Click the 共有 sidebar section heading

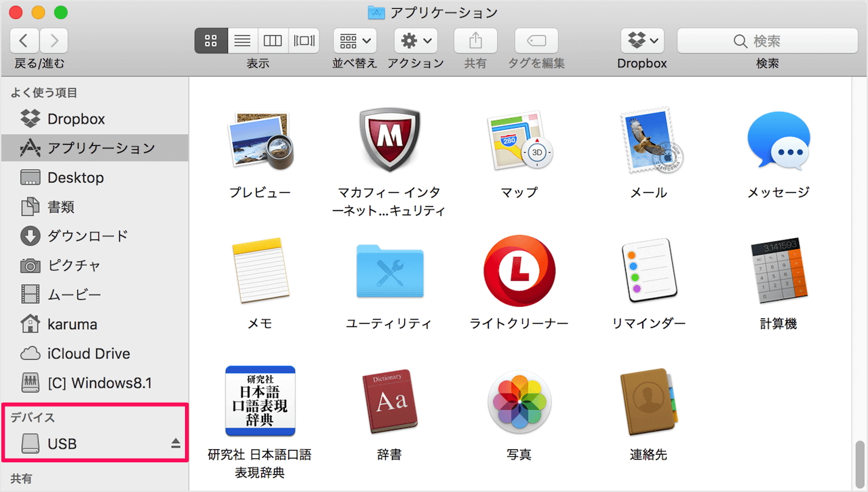(x=21, y=478)
